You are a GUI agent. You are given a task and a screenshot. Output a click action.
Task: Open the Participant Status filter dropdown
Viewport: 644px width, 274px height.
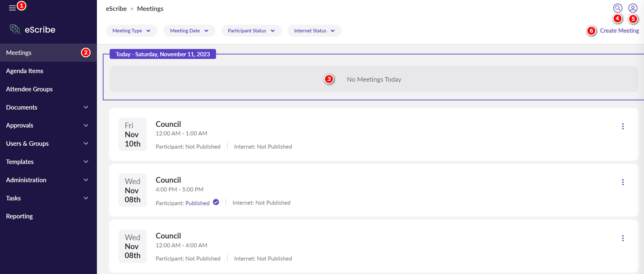251,31
